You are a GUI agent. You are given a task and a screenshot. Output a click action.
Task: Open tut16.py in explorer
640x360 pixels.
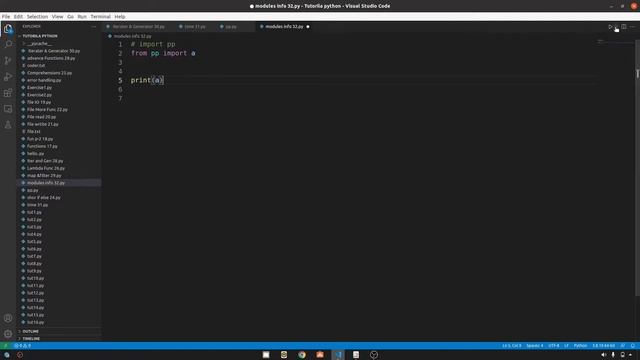tap(36, 322)
